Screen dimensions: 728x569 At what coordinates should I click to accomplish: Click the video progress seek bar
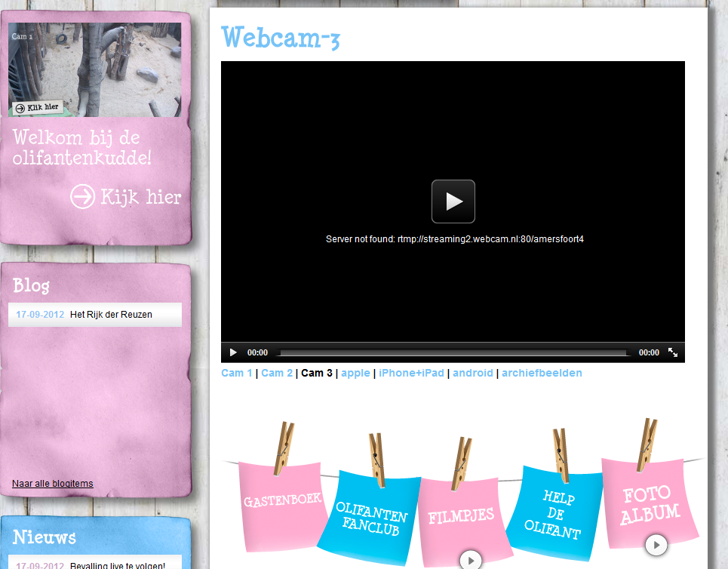click(x=453, y=352)
